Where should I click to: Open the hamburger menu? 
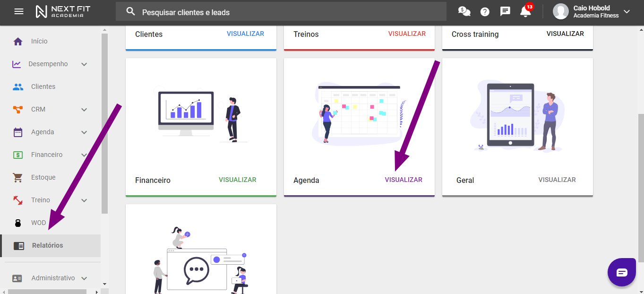(x=19, y=11)
